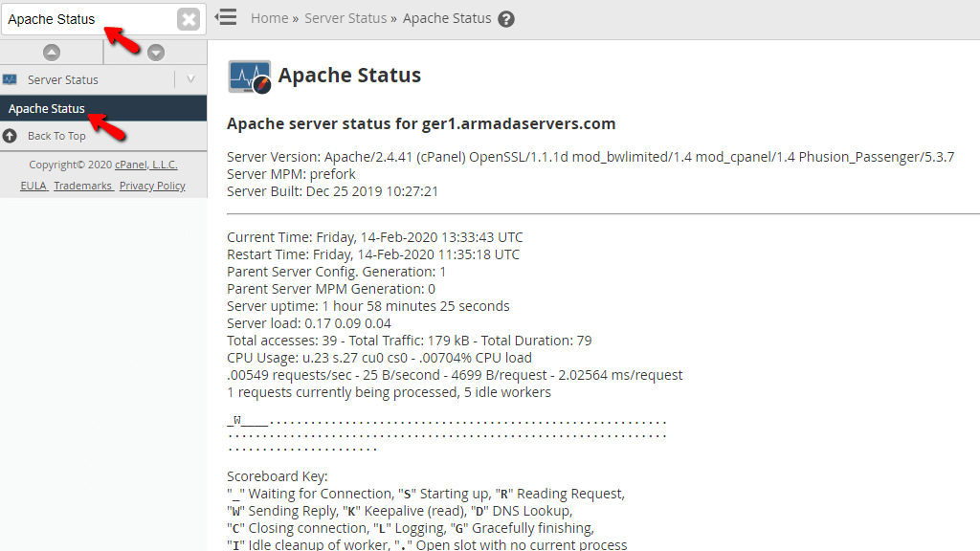Open help via the question mark icon
The image size is (980, 551).
[x=506, y=18]
